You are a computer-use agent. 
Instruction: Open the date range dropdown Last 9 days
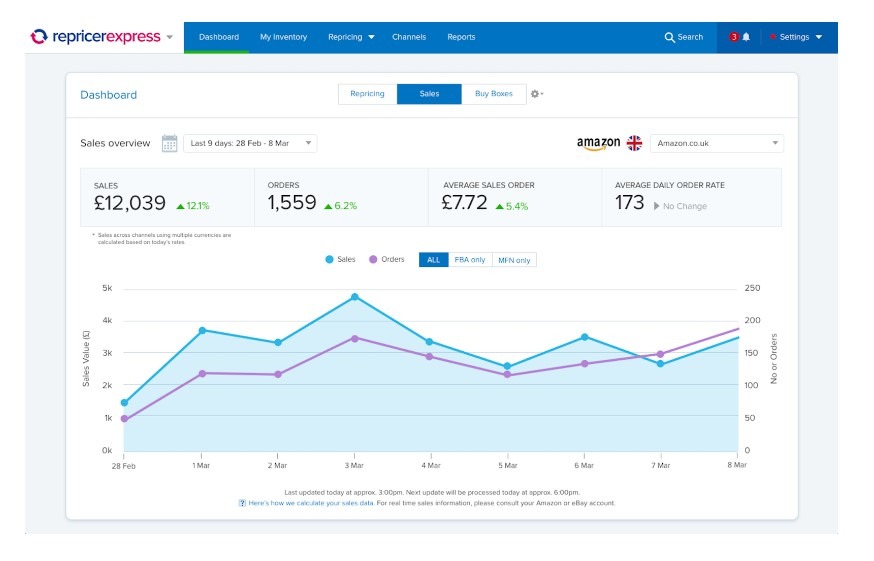tap(250, 143)
